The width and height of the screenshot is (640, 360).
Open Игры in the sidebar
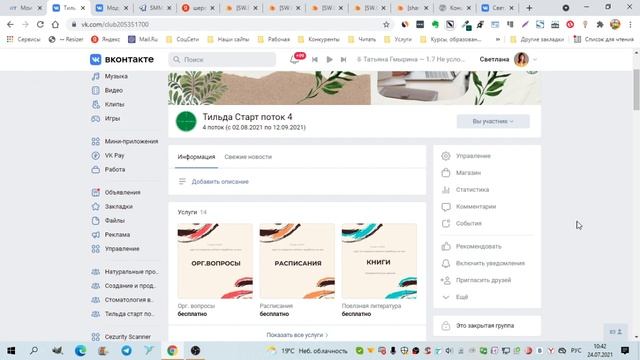point(106,118)
